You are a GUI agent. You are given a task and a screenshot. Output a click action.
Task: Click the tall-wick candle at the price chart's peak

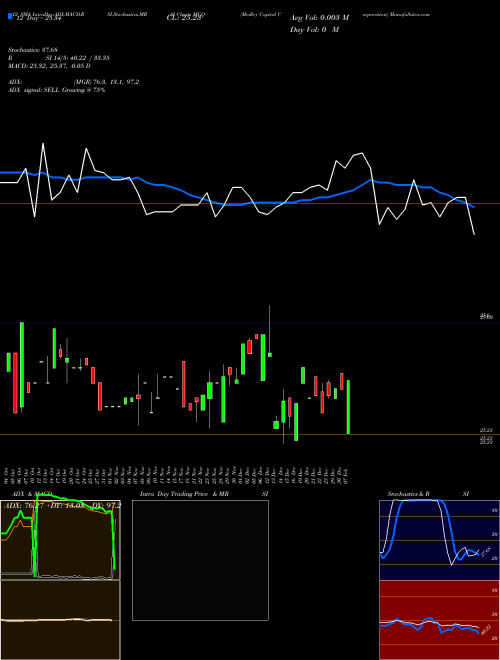click(x=270, y=333)
